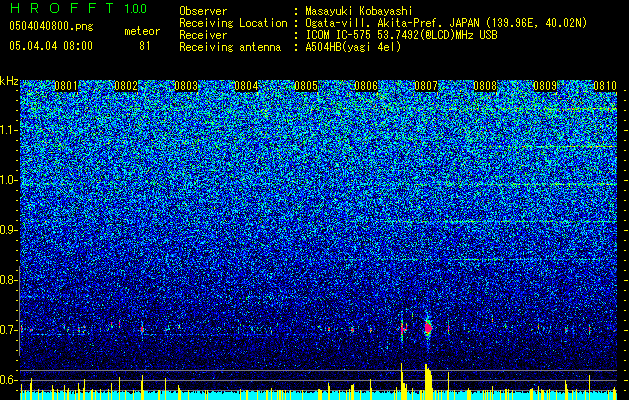Click the 1.1 kHz axis label

[x=9, y=130]
